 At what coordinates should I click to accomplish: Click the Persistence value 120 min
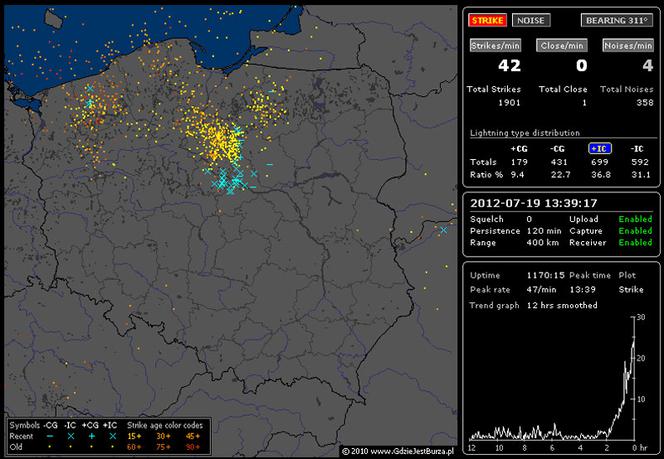[544, 231]
